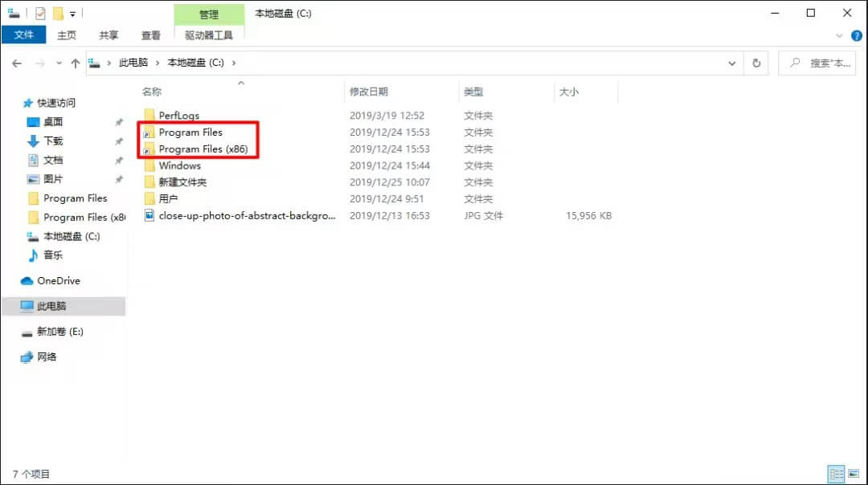This screenshot has width=868, height=485.
Task: Switch to large thumbnails view
Action: point(854,473)
